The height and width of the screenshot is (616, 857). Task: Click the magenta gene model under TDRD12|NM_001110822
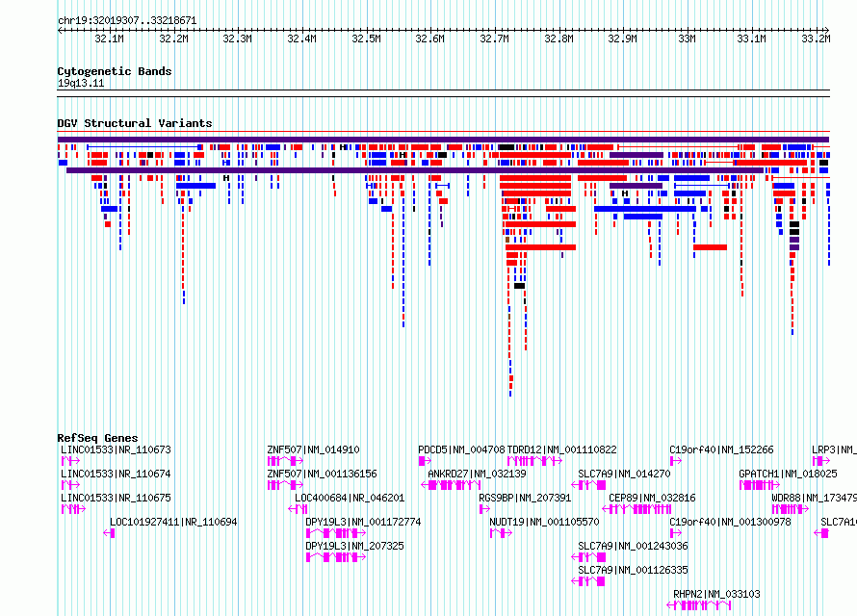pos(534,461)
